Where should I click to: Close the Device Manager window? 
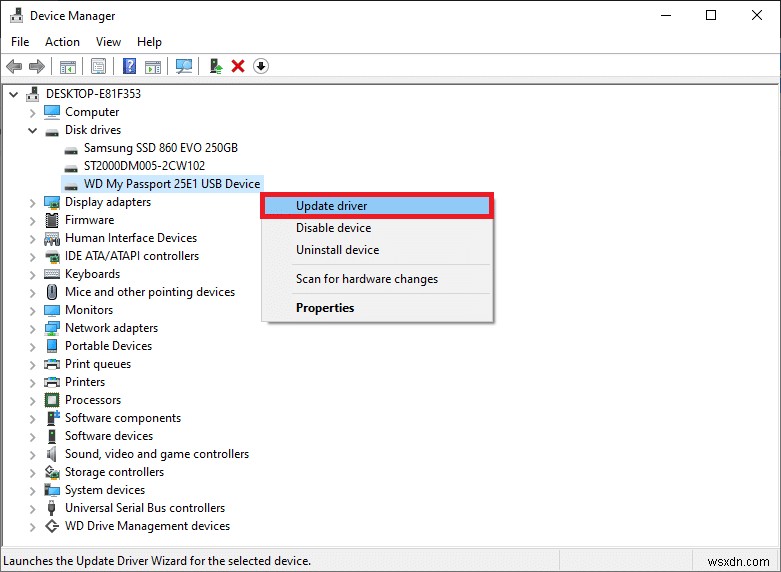point(757,15)
